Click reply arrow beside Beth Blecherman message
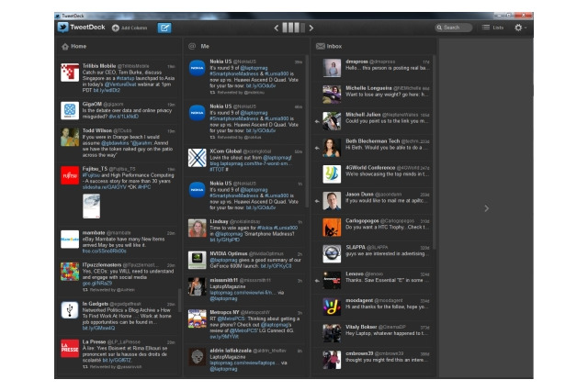The width and height of the screenshot is (588, 391). tap(317, 148)
